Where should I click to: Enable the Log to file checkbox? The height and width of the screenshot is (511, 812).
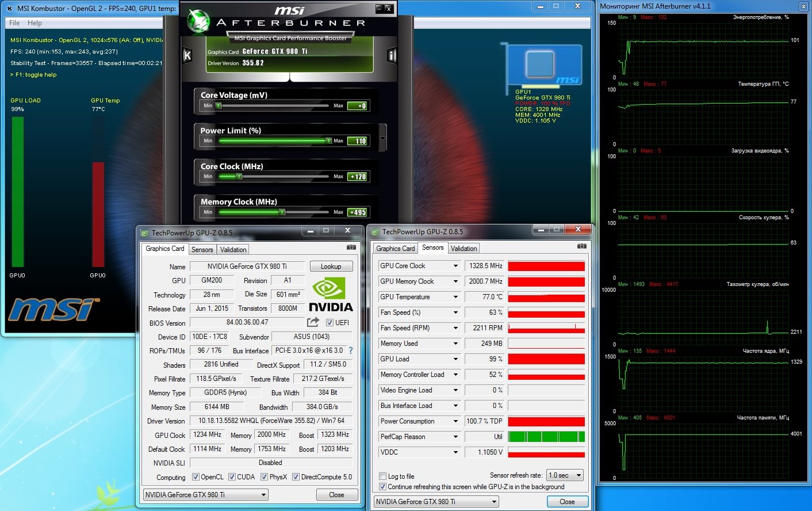point(383,476)
